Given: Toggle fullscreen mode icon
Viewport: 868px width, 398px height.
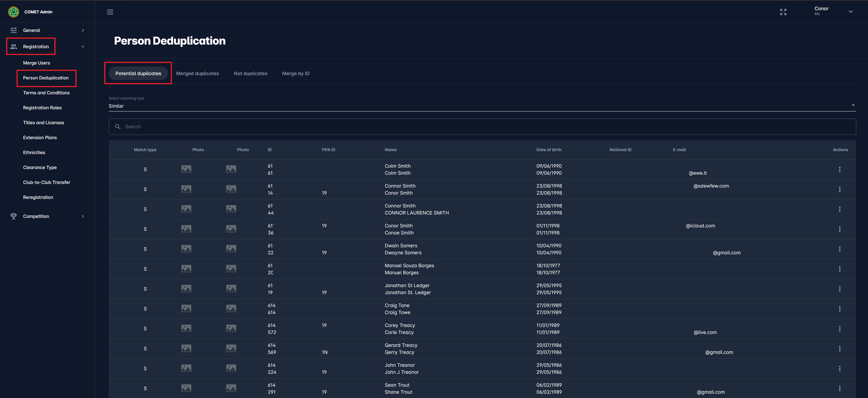Looking at the screenshot, I should coord(783,12).
